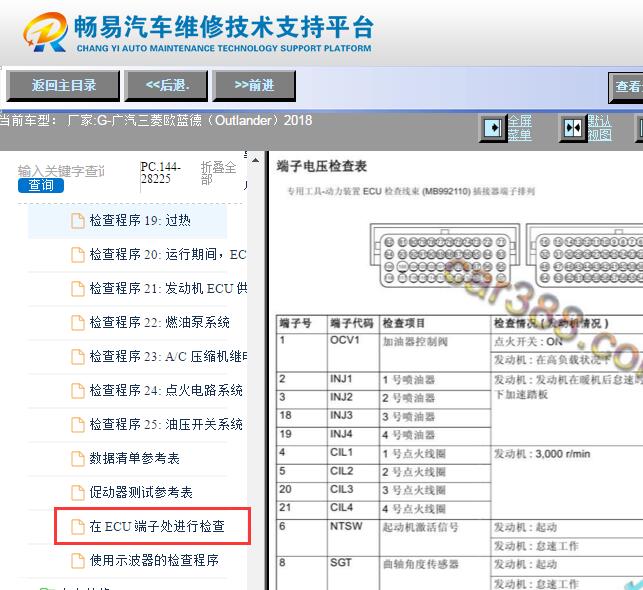Click document icon beside 在 ECU 端子处进行检查
This screenshot has width=643, height=590.
[x=78, y=527]
